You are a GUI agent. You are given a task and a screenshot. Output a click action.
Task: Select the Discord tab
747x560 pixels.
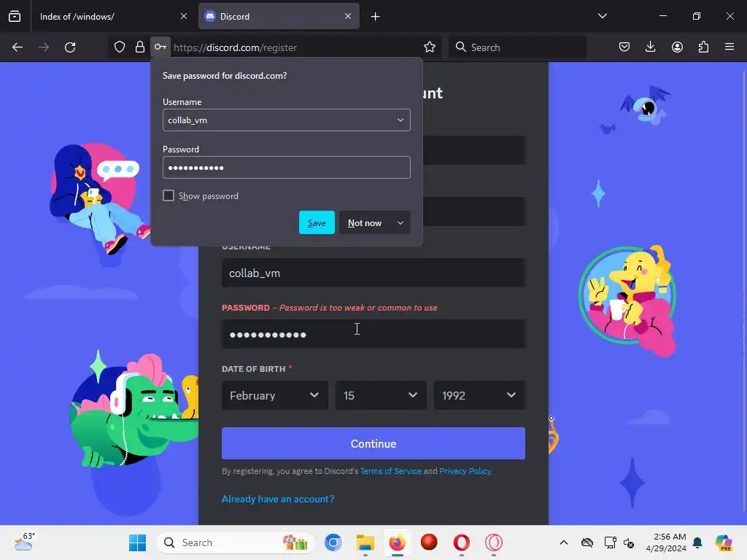[x=279, y=16]
